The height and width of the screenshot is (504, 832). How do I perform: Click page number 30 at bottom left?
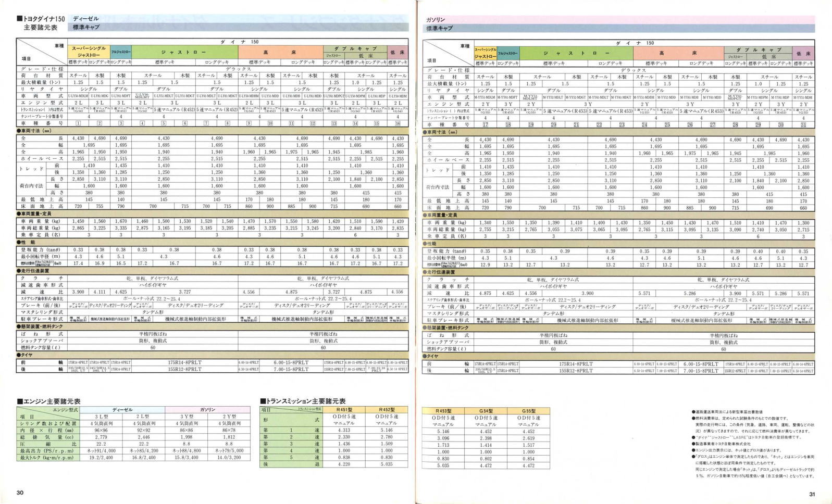point(20,493)
